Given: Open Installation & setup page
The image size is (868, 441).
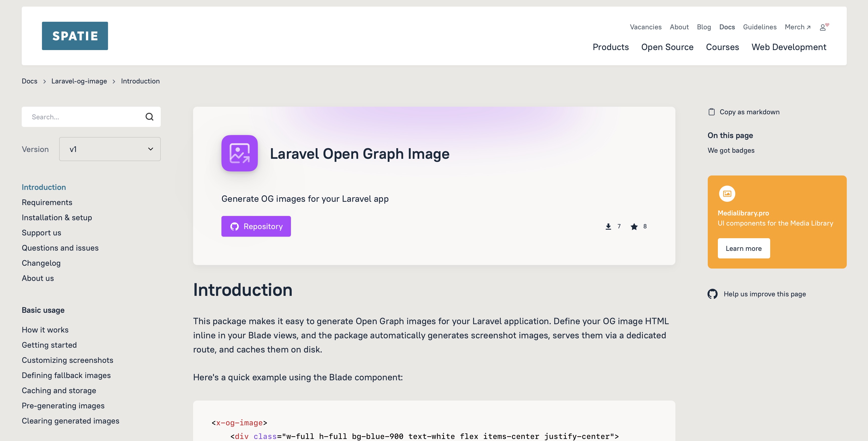Looking at the screenshot, I should (x=57, y=217).
